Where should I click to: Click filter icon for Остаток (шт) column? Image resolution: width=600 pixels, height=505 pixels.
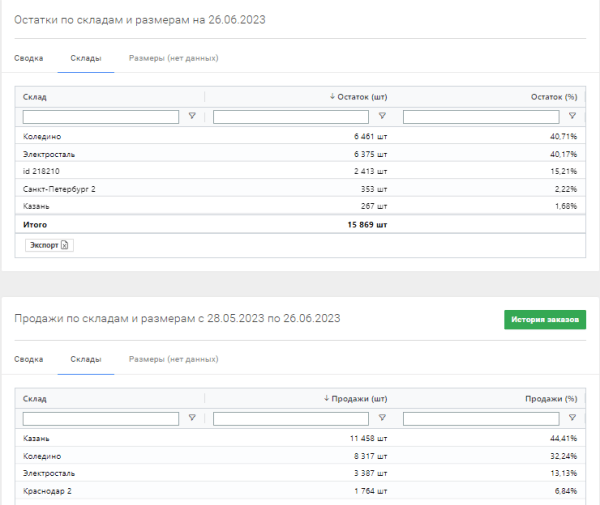point(381,117)
